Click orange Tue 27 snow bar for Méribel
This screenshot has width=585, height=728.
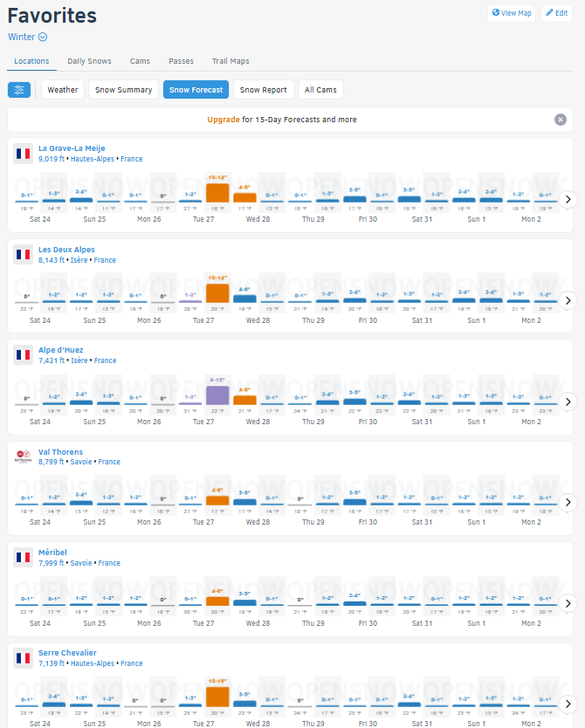coord(217,600)
